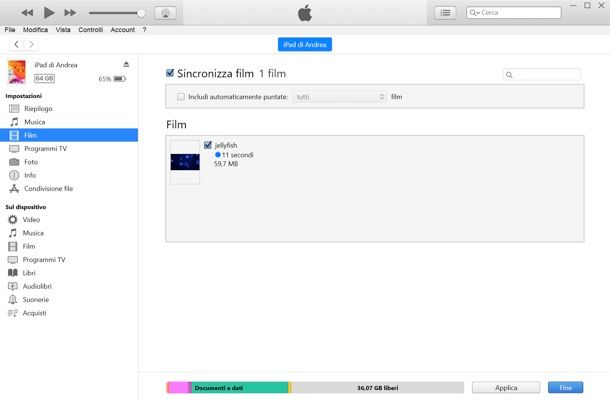Screen dimensions: 610x400
Task: Open Film under Sul dispositivo
Action: [x=69, y=246]
